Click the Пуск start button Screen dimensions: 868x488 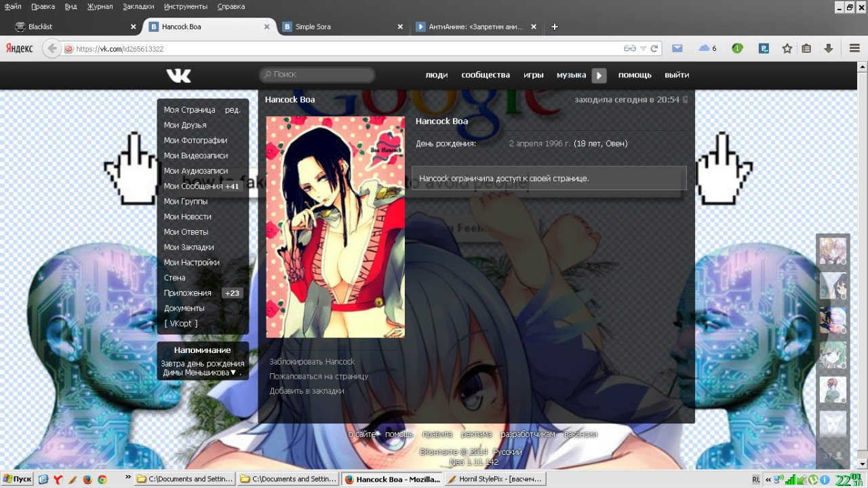pyautogui.click(x=17, y=479)
